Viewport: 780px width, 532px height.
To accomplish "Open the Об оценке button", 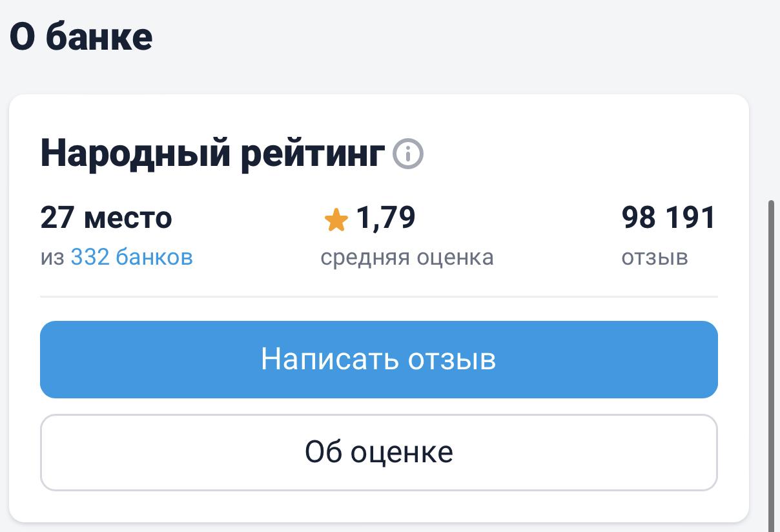I will click(x=379, y=453).
